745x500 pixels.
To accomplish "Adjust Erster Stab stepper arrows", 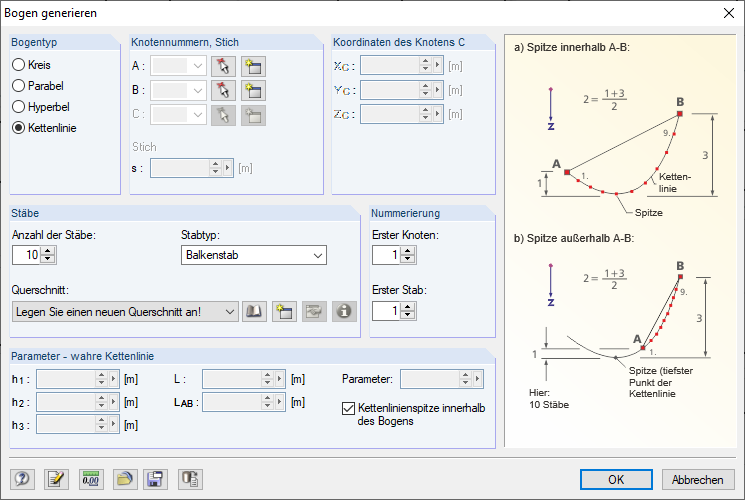I will tap(408, 311).
